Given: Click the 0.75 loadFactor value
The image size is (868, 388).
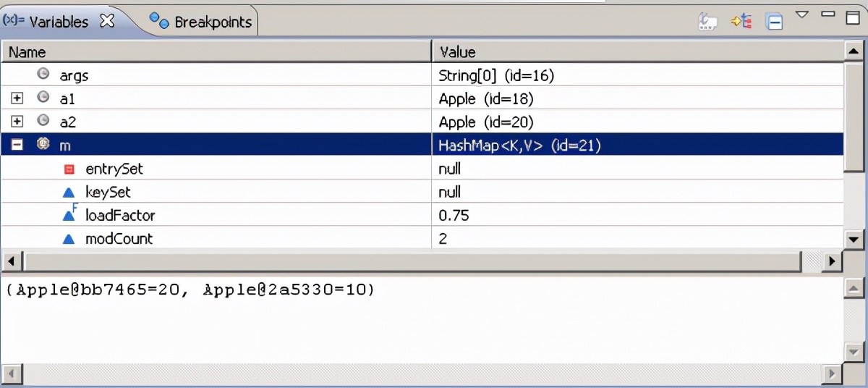Looking at the screenshot, I should point(454,215).
